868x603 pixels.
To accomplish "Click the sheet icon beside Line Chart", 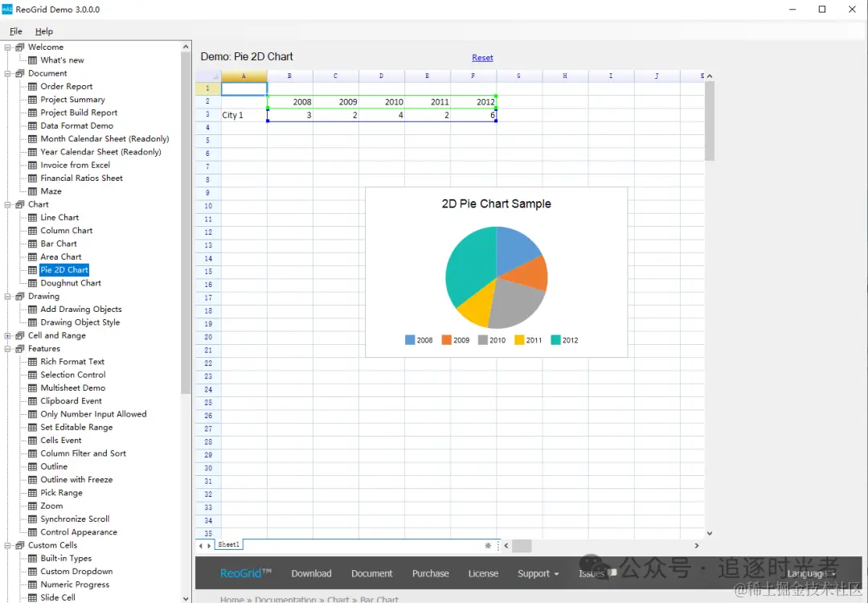I will (33, 218).
